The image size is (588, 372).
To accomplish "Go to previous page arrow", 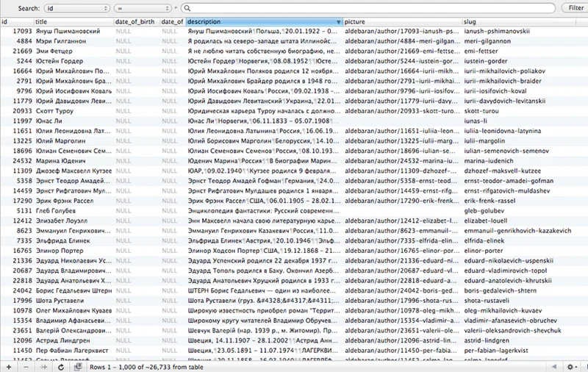I will pyautogui.click(x=554, y=367).
